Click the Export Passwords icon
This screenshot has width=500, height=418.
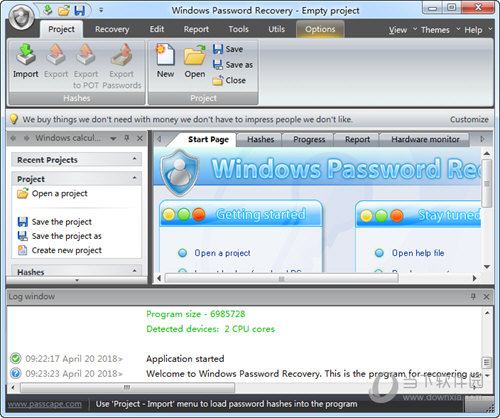[x=121, y=54]
